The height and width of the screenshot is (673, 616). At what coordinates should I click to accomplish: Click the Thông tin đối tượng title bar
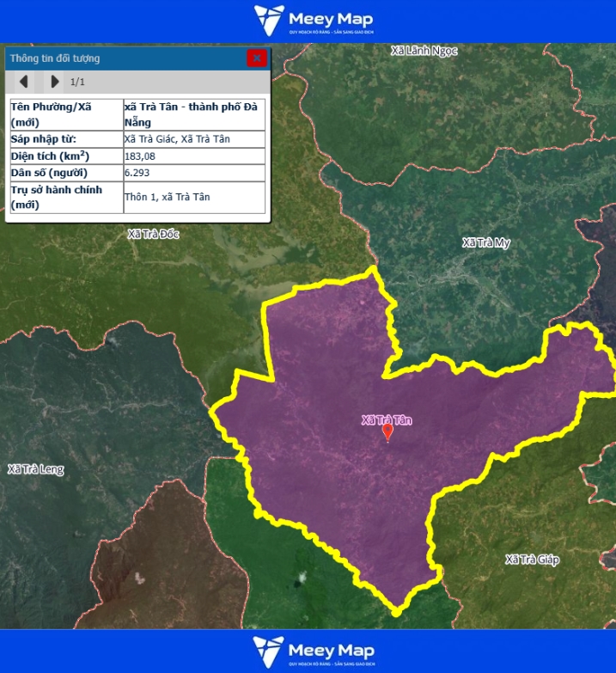[x=120, y=58]
